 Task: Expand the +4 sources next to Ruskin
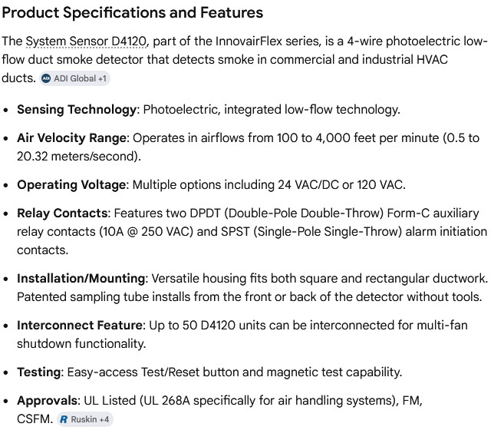click(104, 419)
